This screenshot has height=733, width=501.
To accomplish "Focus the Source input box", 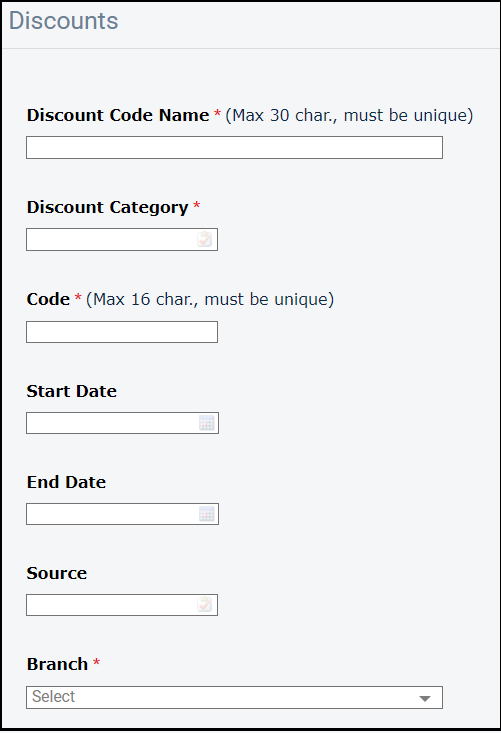I will [122, 605].
